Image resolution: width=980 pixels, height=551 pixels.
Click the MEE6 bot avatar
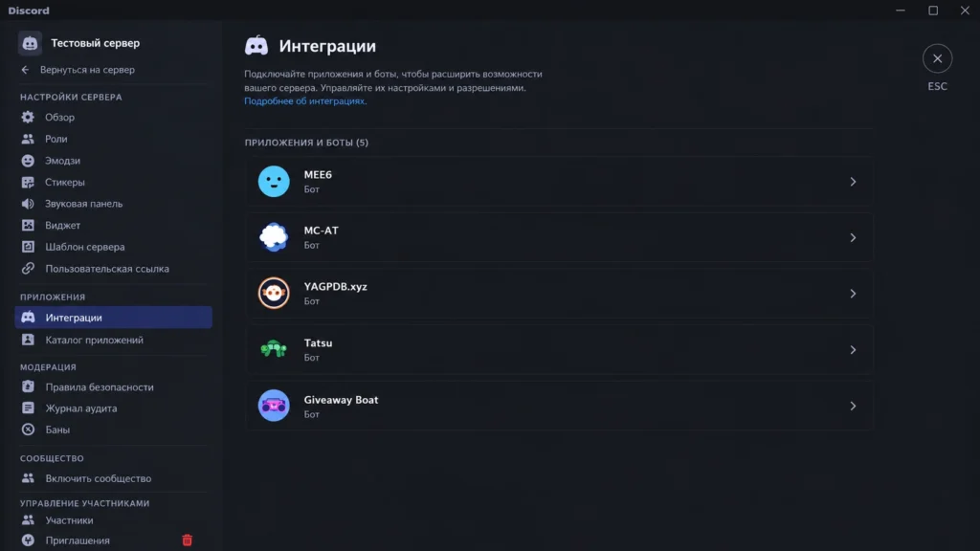(274, 181)
